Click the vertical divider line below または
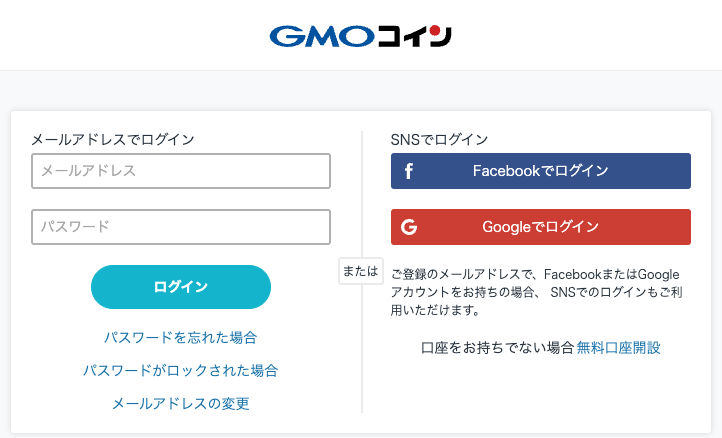This screenshot has height=438, width=722. coord(362,349)
